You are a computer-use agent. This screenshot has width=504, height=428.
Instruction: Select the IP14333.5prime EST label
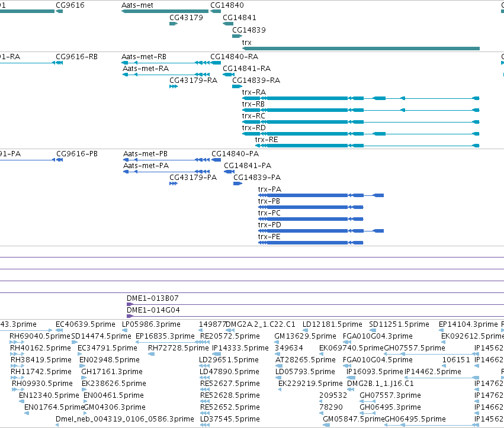240,348
